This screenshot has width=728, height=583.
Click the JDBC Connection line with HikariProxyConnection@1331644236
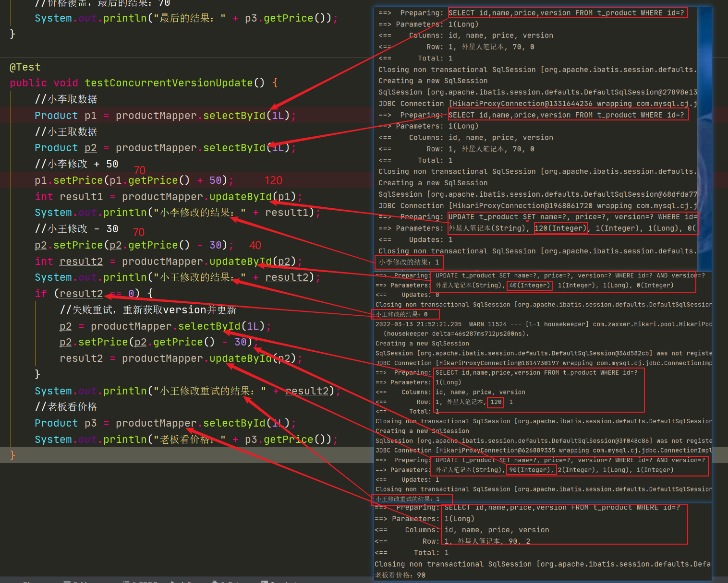pos(538,104)
